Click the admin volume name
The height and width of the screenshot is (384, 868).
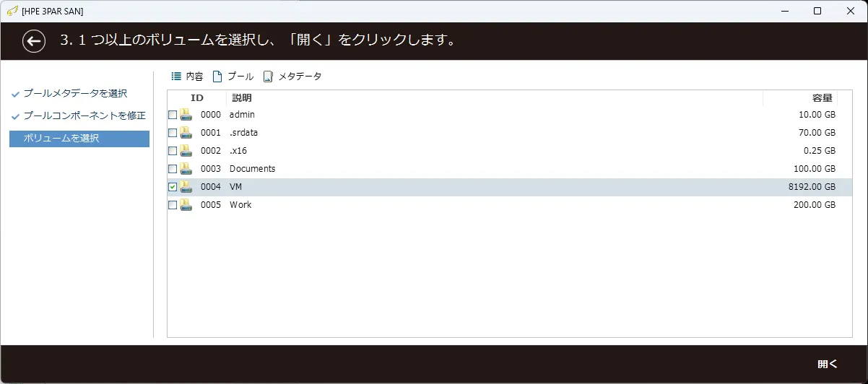point(242,115)
